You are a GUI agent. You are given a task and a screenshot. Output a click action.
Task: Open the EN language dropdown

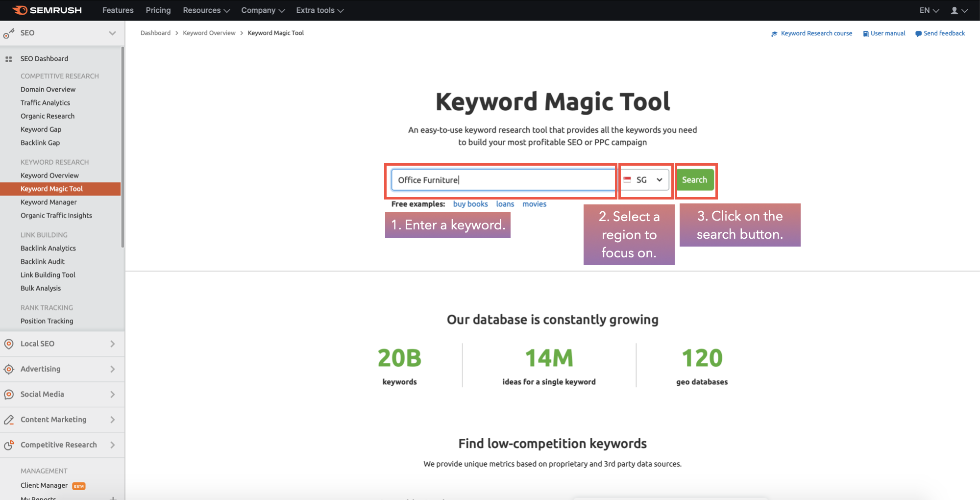[x=929, y=10]
